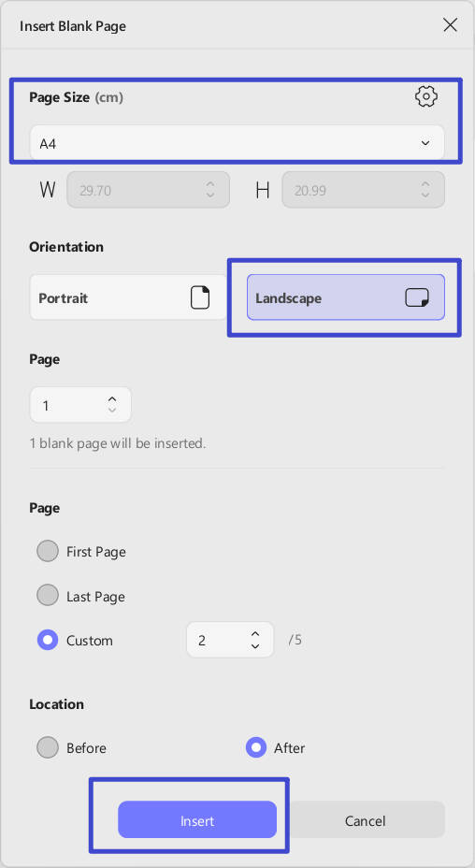Click the height stepper arrows
This screenshot has height=868, width=475.
coord(425,190)
